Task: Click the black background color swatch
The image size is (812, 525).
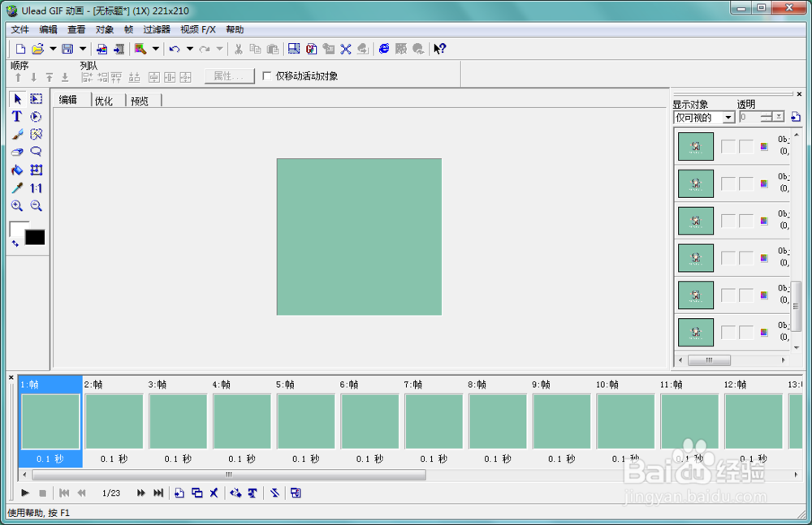Action: pyautogui.click(x=35, y=237)
